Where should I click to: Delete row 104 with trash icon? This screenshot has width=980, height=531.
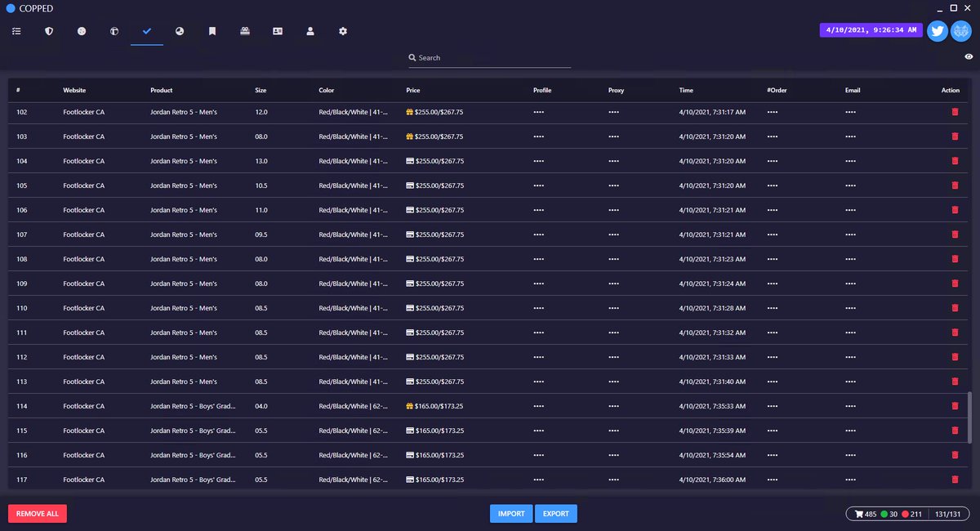coord(955,161)
